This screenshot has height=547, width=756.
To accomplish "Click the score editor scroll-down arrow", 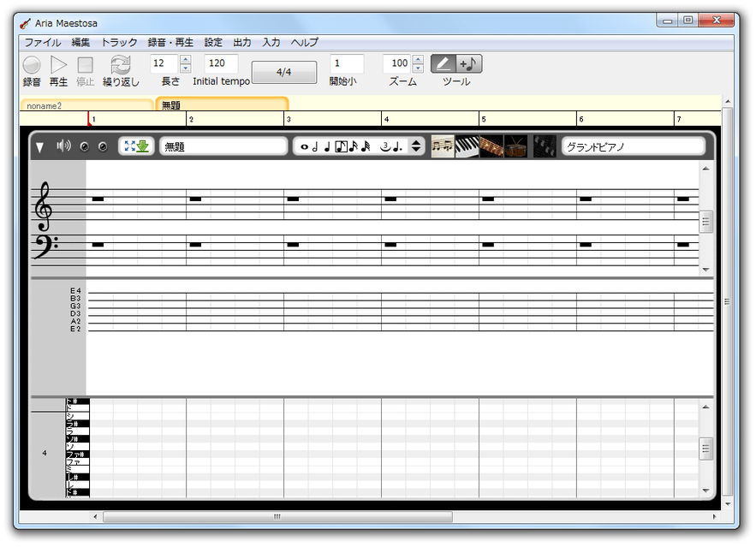I will point(705,270).
